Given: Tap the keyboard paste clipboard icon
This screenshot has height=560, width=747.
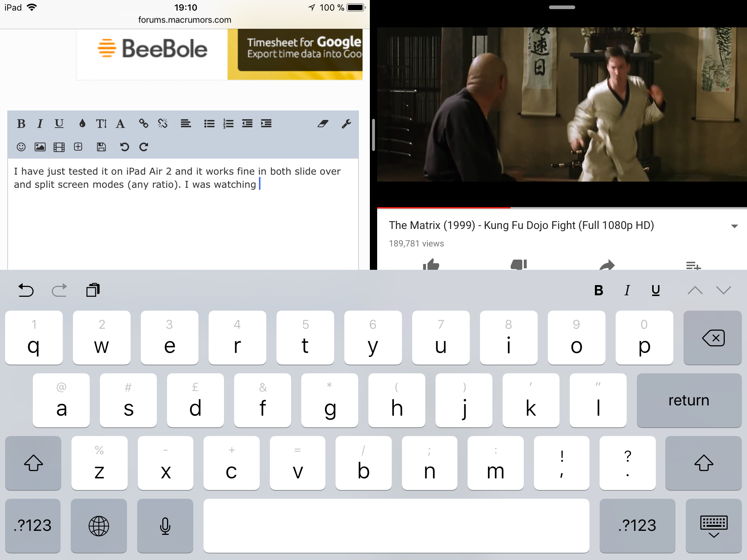Looking at the screenshot, I should point(93,290).
